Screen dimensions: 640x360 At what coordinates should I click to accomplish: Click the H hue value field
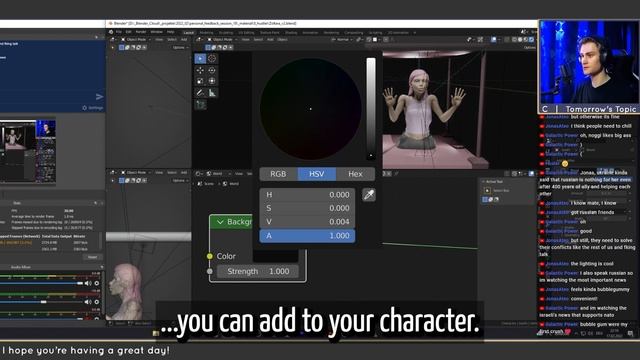tap(307, 195)
